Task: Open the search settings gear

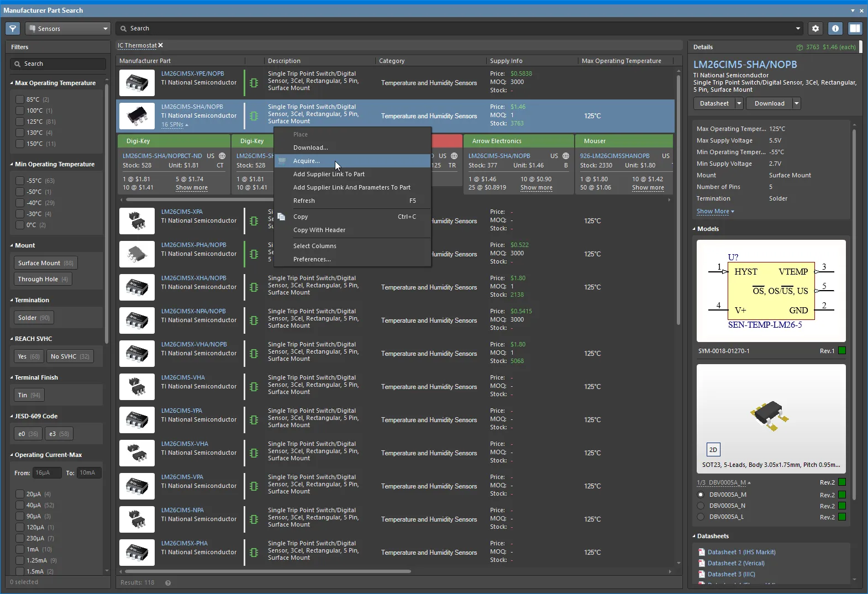Action: click(x=816, y=28)
